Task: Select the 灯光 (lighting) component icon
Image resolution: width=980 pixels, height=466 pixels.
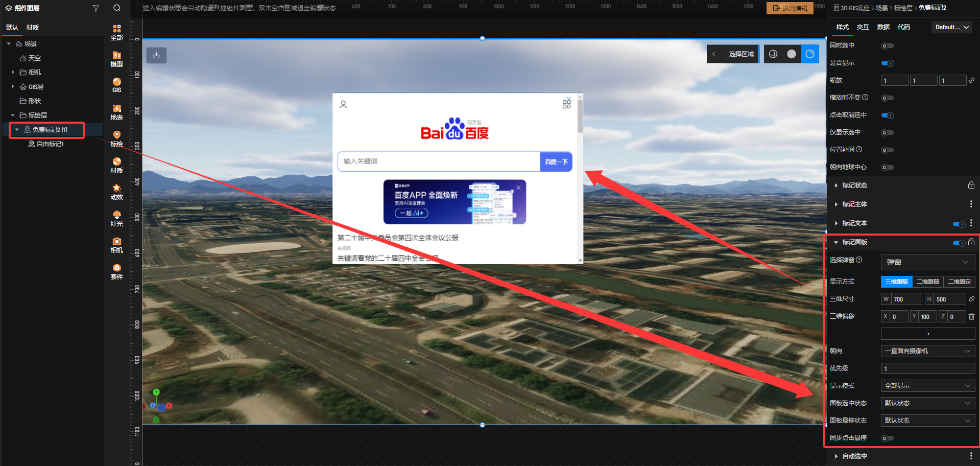Action: (x=116, y=218)
